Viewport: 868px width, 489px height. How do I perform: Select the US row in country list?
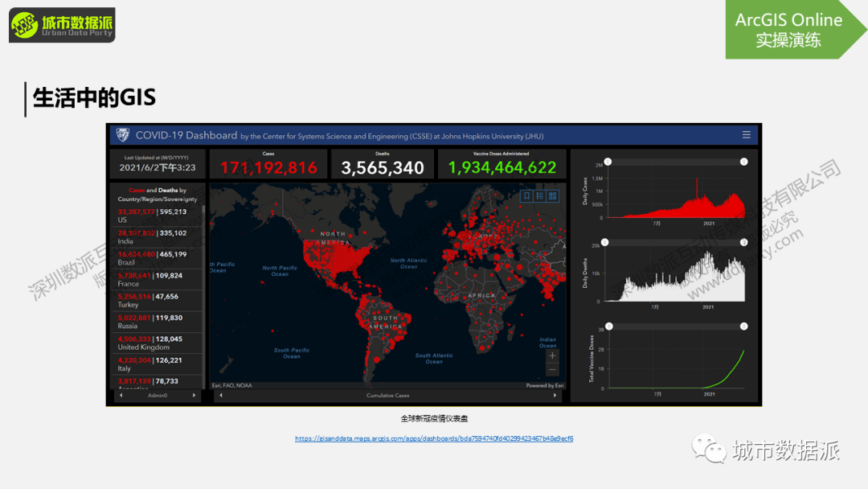(x=157, y=216)
